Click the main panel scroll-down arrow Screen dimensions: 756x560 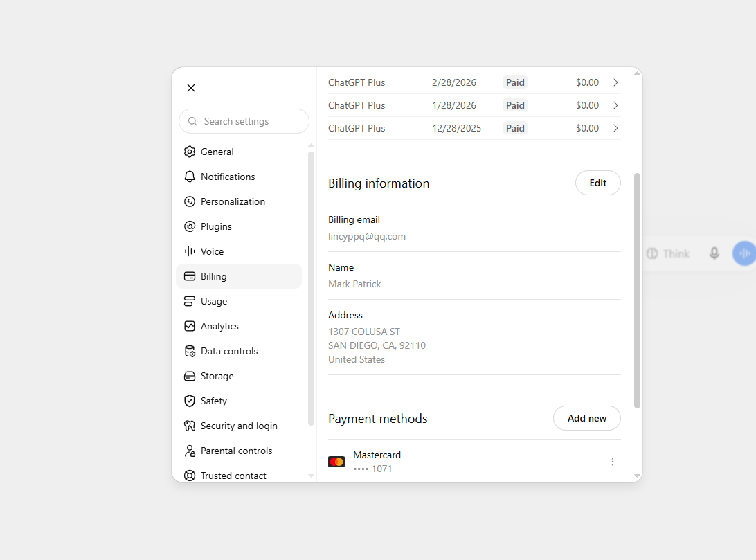coord(637,476)
